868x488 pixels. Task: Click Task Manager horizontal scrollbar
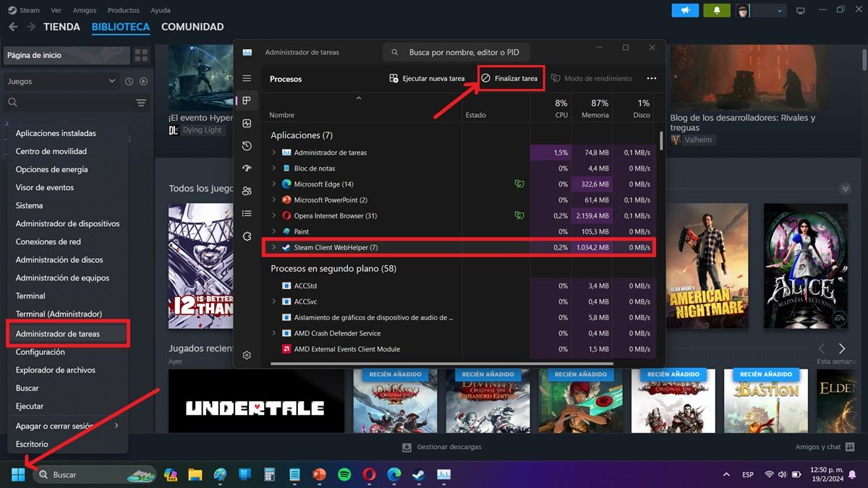pos(441,363)
